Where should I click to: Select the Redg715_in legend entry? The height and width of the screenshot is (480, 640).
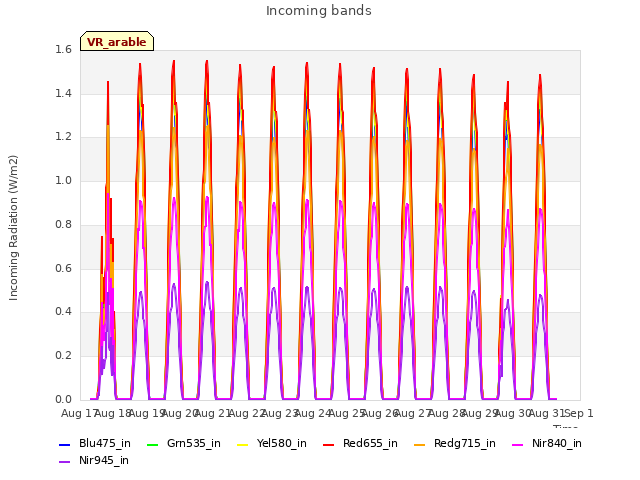point(455,444)
